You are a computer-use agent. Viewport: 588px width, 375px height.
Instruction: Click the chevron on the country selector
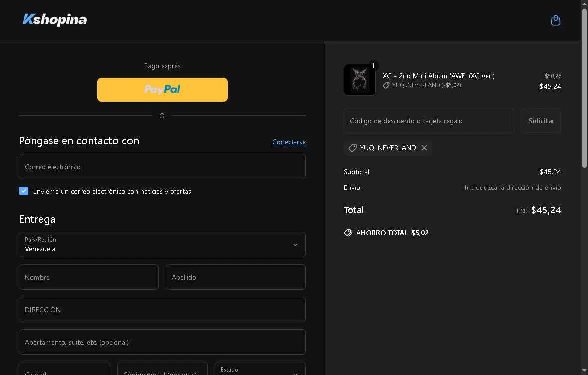295,245
